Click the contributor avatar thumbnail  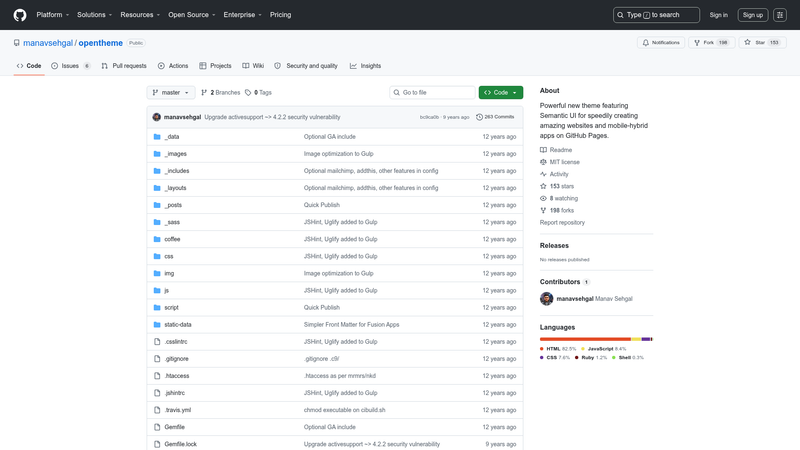pyautogui.click(x=546, y=298)
